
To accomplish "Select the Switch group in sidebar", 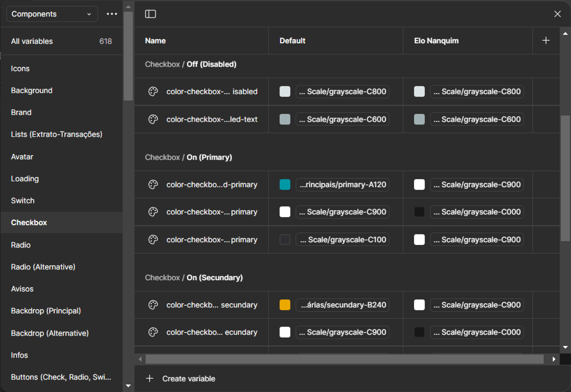I will coord(23,201).
